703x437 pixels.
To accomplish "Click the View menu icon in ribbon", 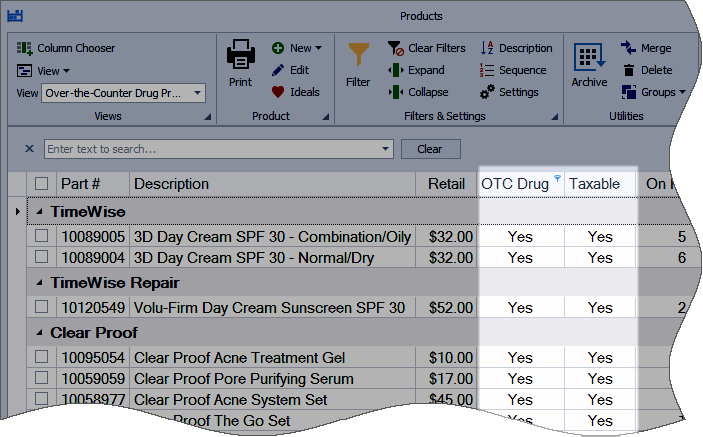I will (24, 71).
